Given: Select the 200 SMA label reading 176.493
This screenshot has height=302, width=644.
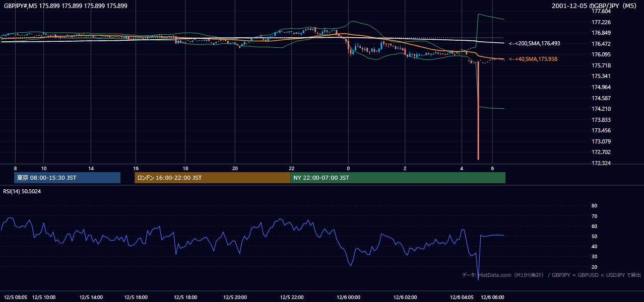Looking at the screenshot, I should pyautogui.click(x=535, y=44).
